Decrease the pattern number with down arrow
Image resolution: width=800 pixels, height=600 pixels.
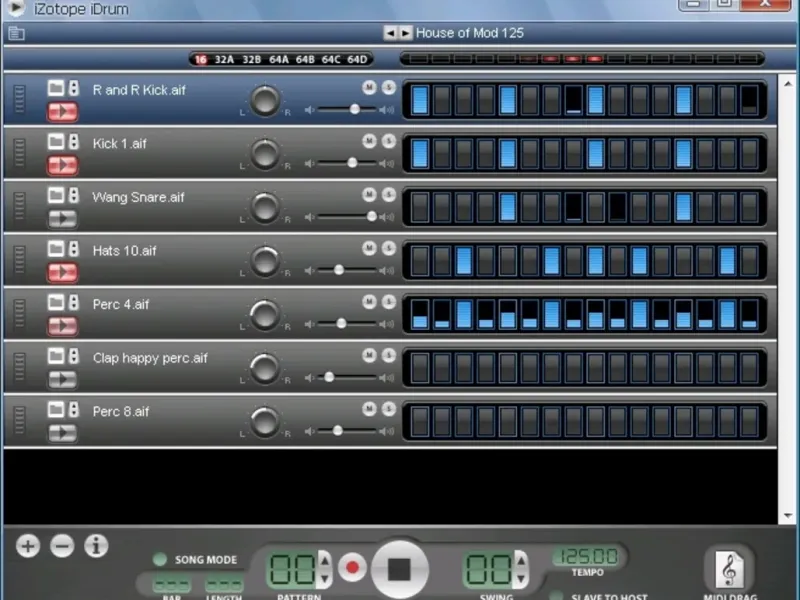(324, 579)
